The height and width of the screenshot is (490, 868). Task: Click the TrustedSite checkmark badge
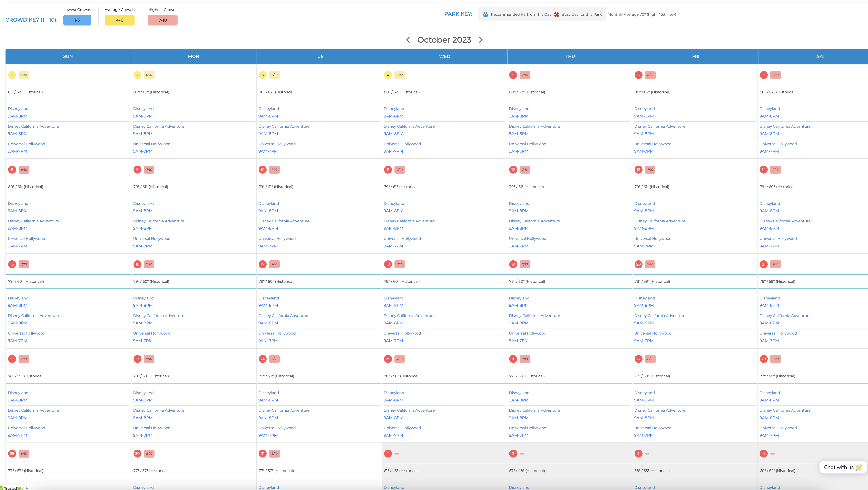(x=12, y=488)
